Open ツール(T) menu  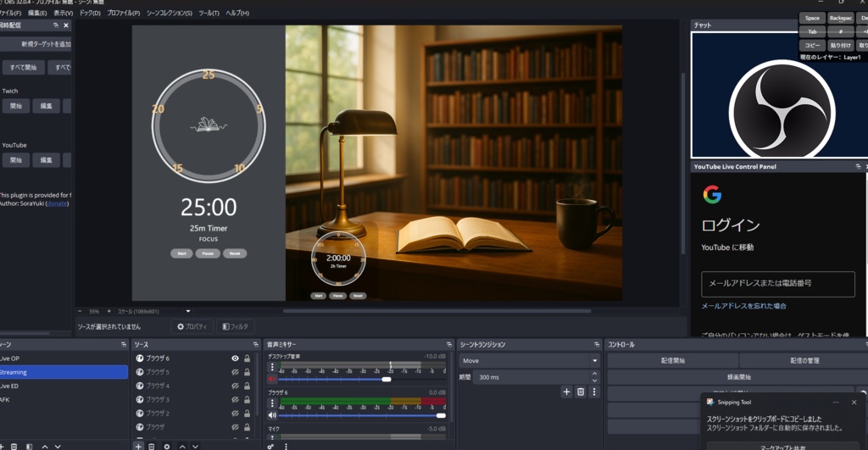[209, 13]
